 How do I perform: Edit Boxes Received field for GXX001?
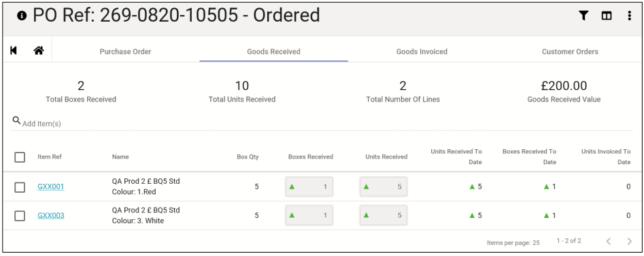click(309, 187)
